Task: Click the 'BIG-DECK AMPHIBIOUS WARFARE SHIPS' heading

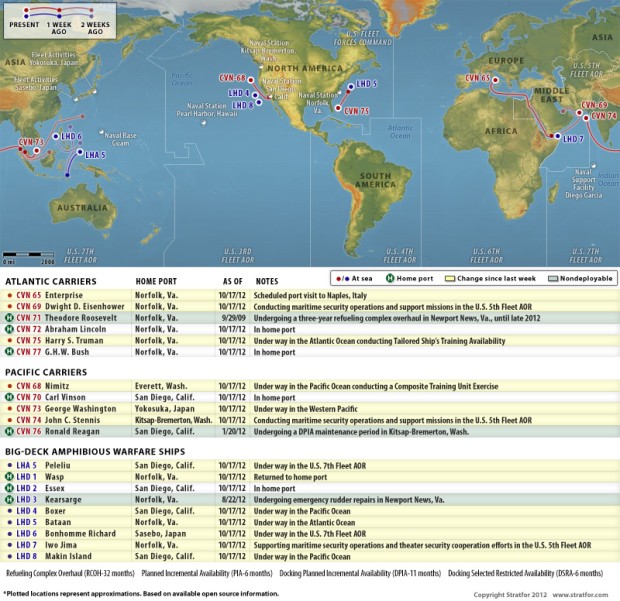Action: click(x=95, y=452)
